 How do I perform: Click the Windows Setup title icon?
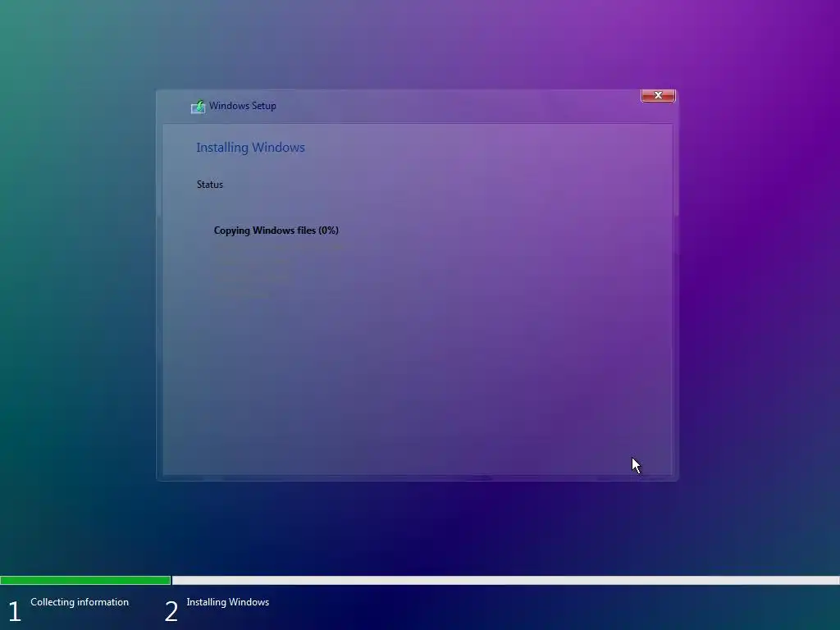tap(199, 107)
